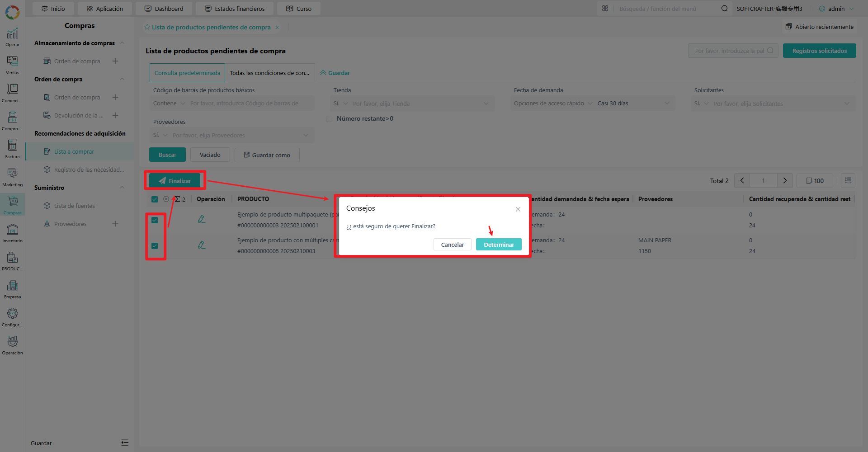Open the column settings icon beside page size
Viewport: 868px width, 452px height.
848,180
